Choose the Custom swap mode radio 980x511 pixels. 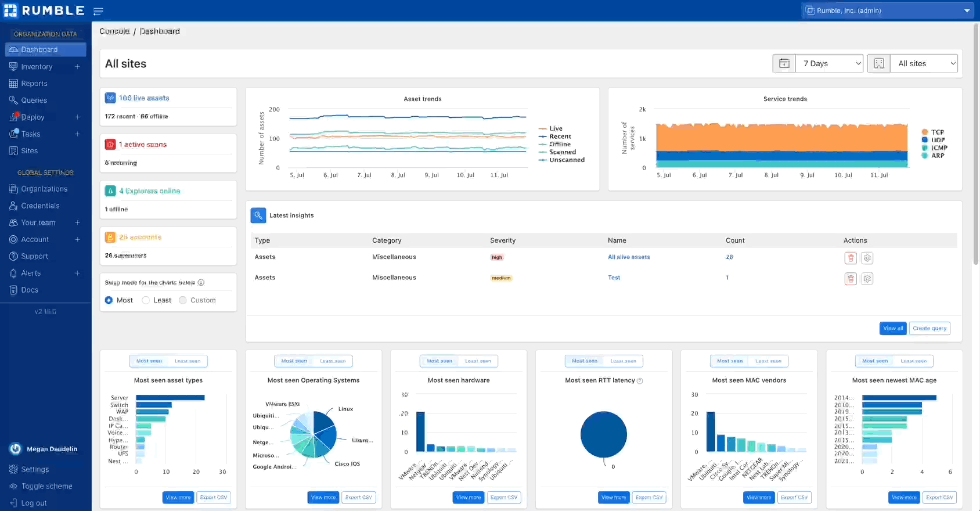coord(183,300)
